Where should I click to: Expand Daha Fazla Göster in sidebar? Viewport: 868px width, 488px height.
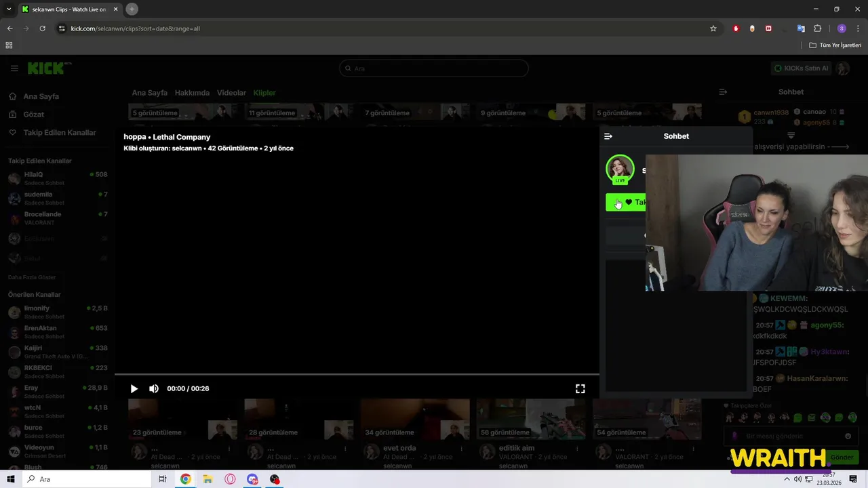(32, 277)
